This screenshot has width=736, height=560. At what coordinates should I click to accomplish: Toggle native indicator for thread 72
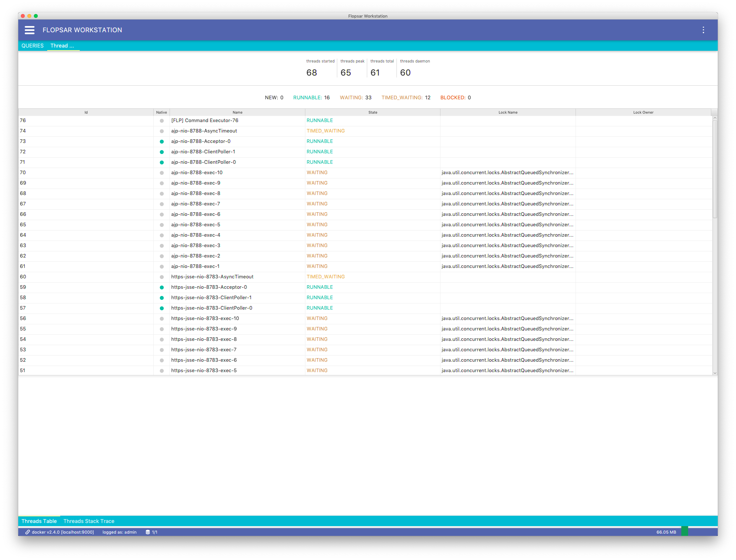click(x=161, y=152)
